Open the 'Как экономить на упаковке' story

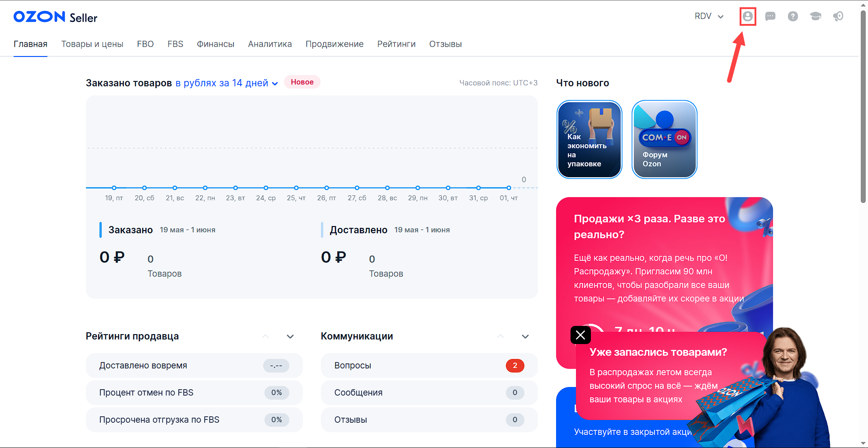(590, 139)
